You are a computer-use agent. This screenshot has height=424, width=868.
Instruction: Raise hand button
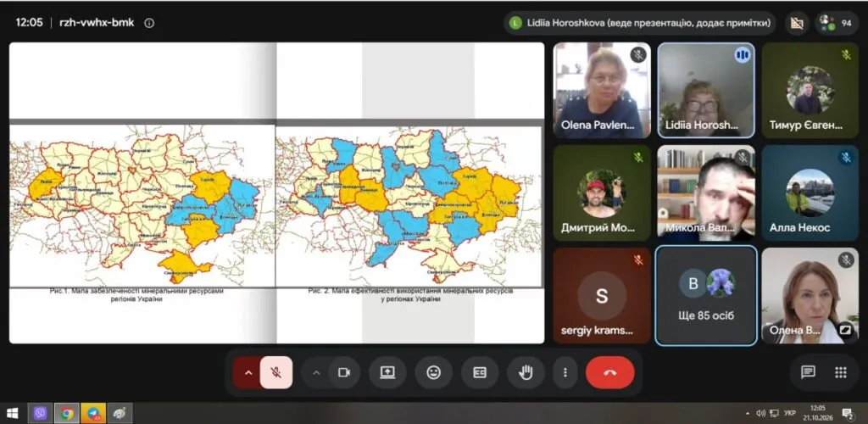[526, 372]
